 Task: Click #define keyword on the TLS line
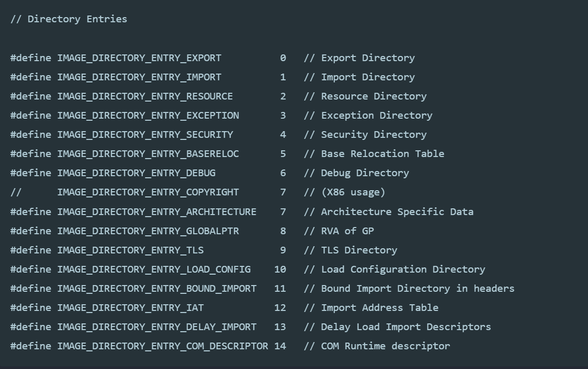(31, 250)
